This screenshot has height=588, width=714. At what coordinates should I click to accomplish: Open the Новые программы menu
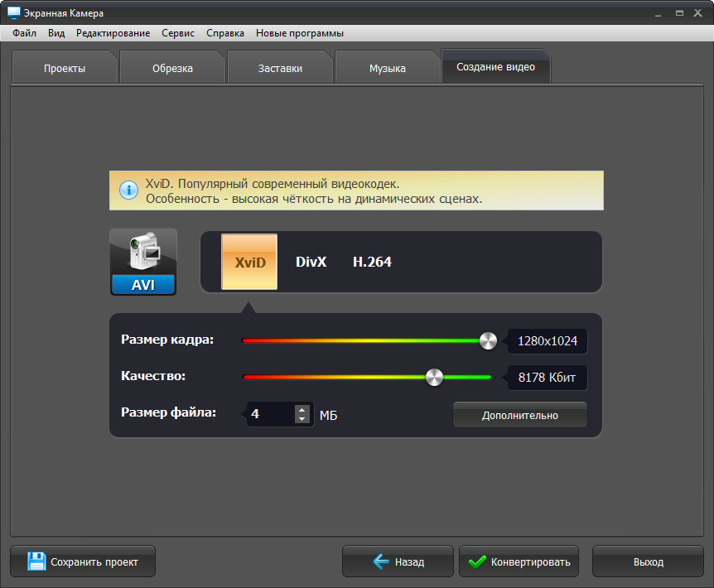(x=299, y=33)
